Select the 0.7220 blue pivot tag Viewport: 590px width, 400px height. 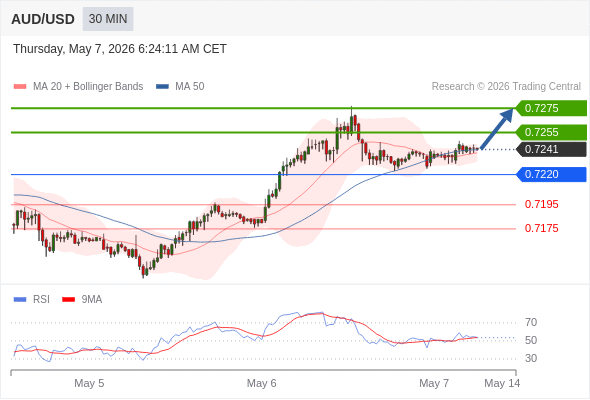tap(551, 175)
